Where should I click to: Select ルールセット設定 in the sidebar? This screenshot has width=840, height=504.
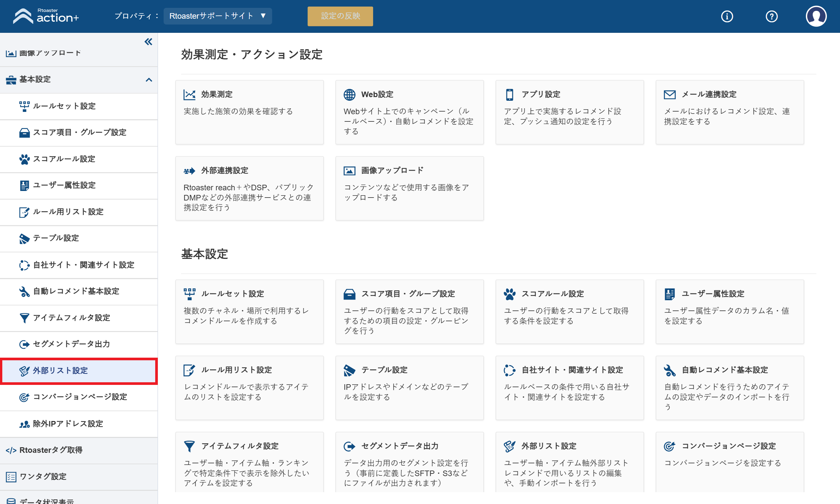[x=79, y=106]
